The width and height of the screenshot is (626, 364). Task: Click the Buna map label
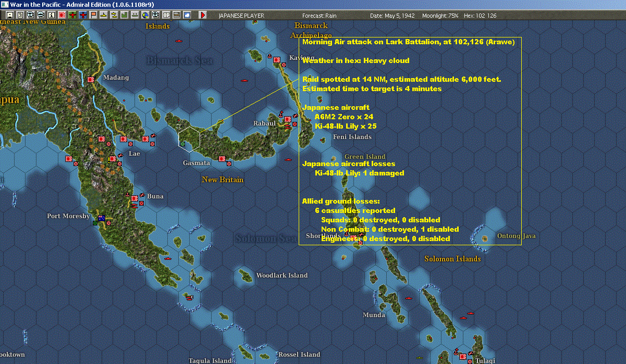(x=155, y=196)
